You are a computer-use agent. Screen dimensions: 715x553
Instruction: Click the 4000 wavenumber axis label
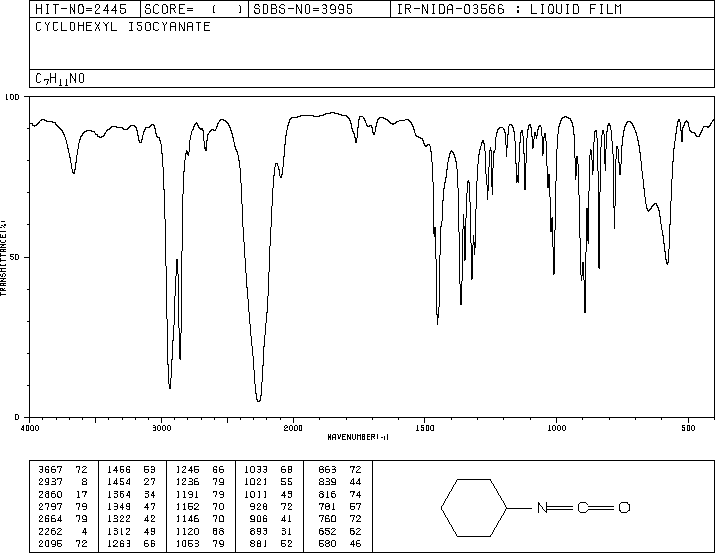[30, 428]
